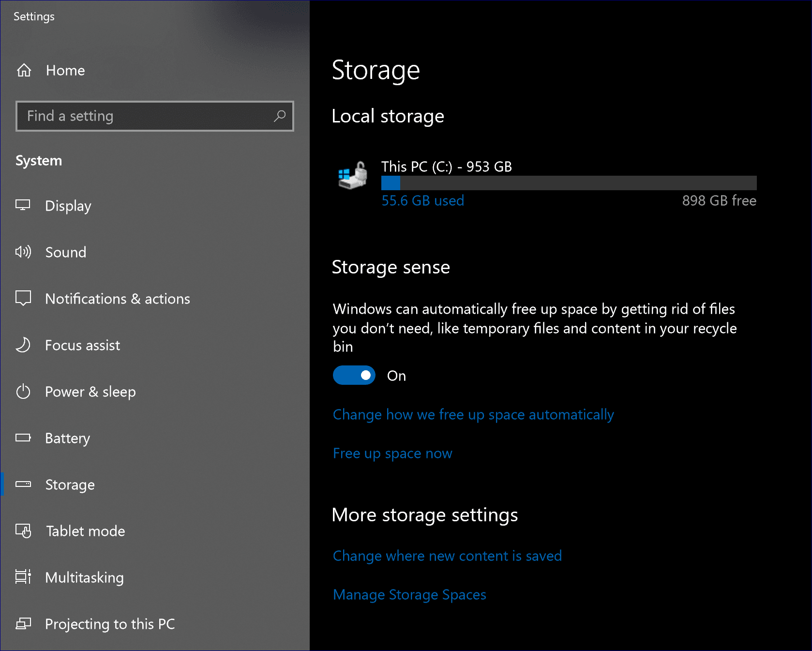Click the Multitasking icon
This screenshot has height=651, width=812.
pos(23,577)
